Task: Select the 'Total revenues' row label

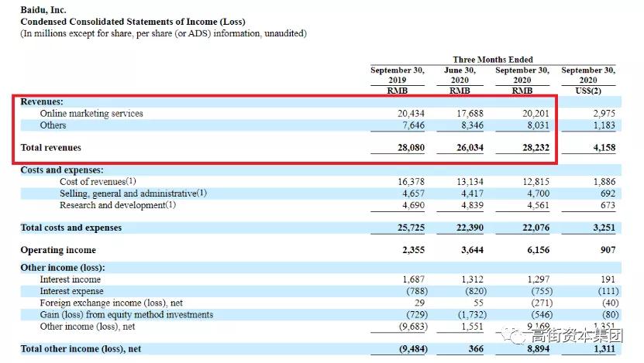Action: pyautogui.click(x=51, y=148)
